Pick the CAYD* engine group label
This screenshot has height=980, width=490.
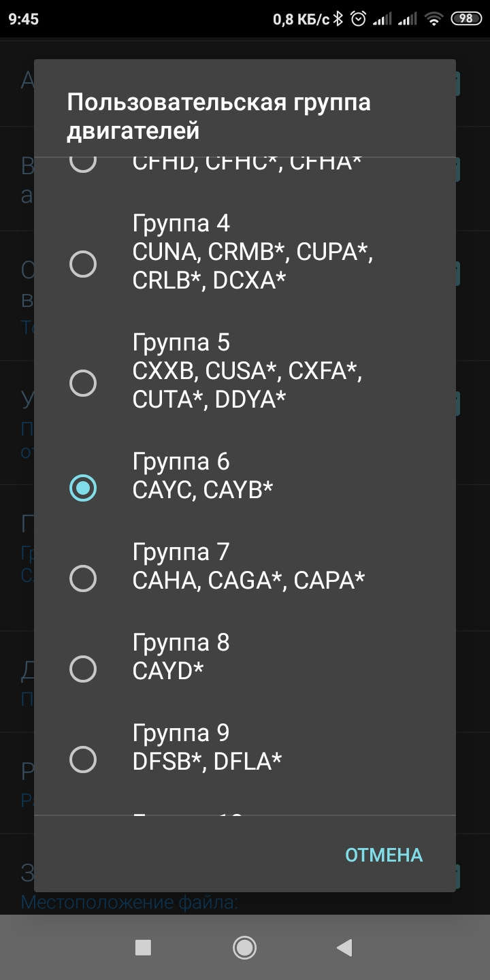coord(168,671)
